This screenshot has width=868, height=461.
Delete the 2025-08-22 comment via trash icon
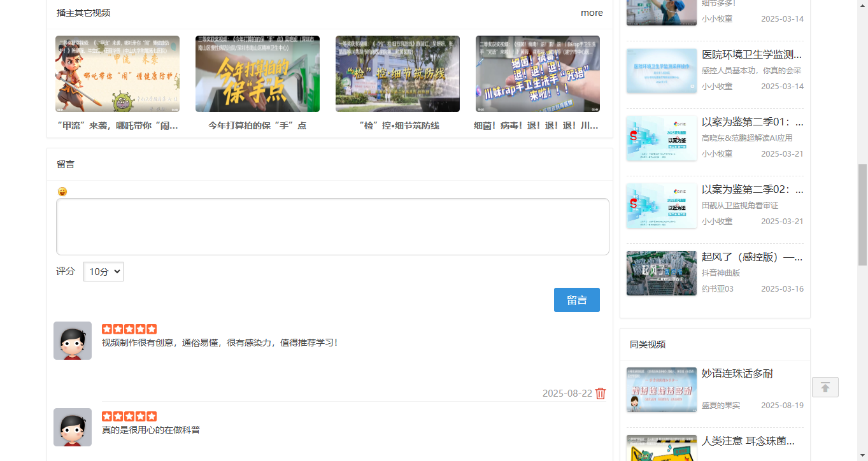pyautogui.click(x=600, y=394)
